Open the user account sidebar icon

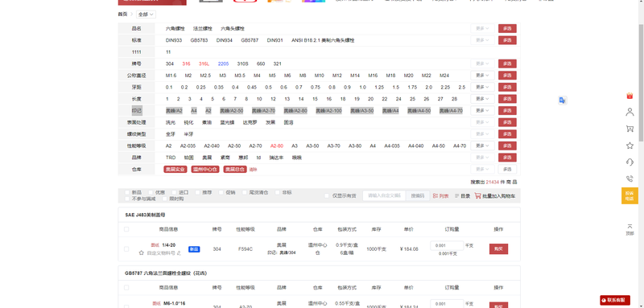[630, 112]
